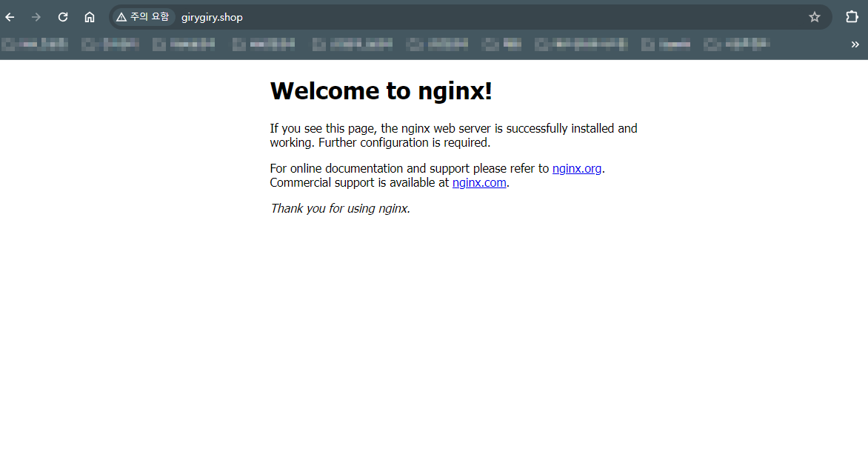
Task: Show the 주의 요함 security warning info
Action: point(143,17)
